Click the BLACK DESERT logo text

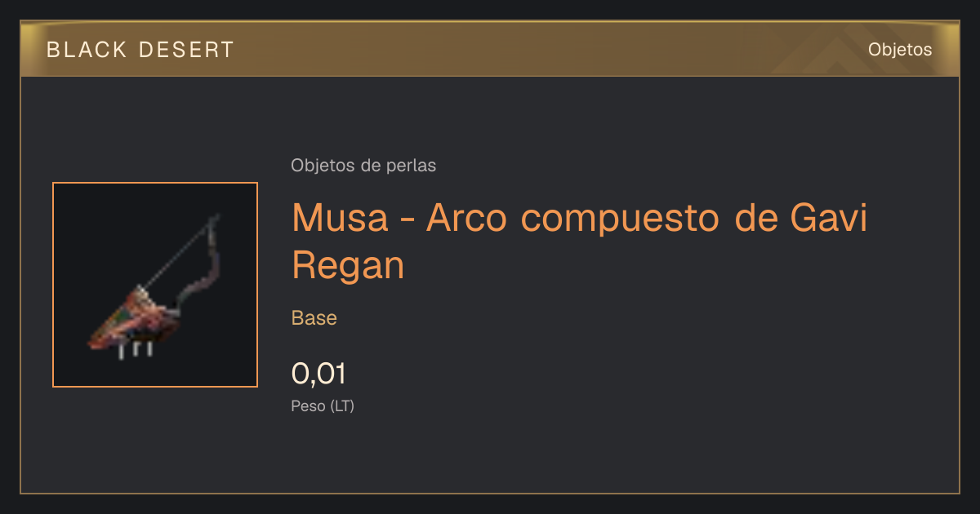(140, 50)
